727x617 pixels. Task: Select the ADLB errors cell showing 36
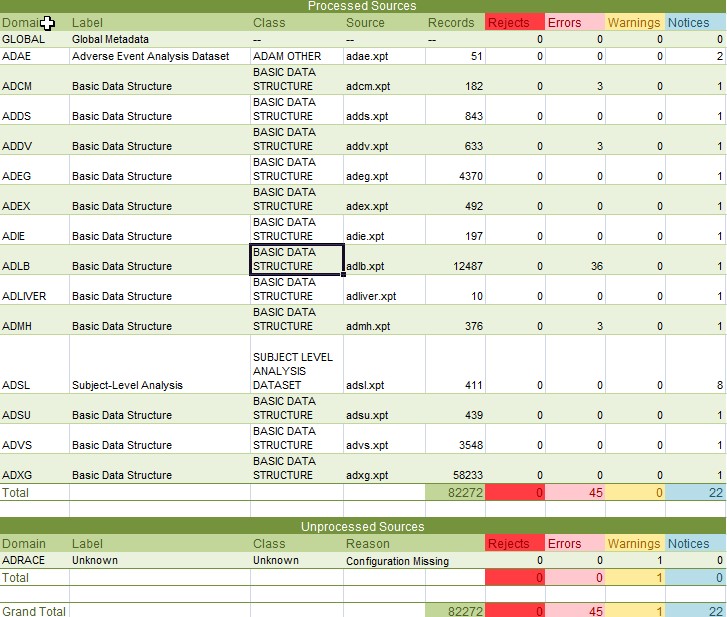click(575, 266)
